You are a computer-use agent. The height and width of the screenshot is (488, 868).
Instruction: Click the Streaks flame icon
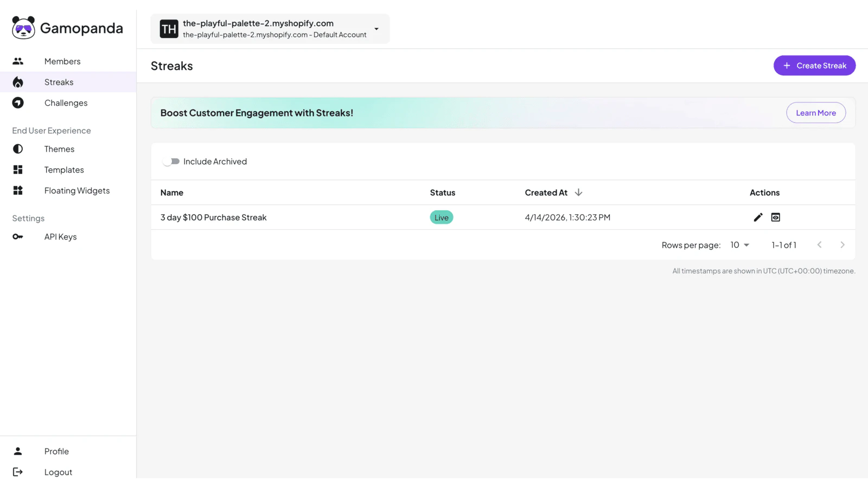(18, 82)
